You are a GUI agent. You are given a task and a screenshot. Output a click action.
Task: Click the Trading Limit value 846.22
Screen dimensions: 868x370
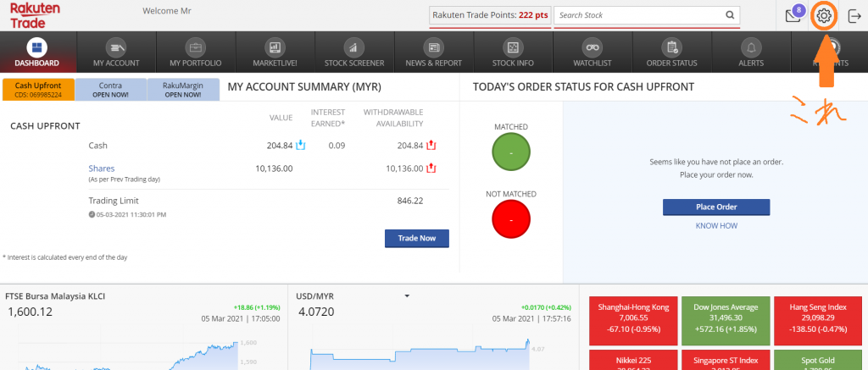point(410,201)
